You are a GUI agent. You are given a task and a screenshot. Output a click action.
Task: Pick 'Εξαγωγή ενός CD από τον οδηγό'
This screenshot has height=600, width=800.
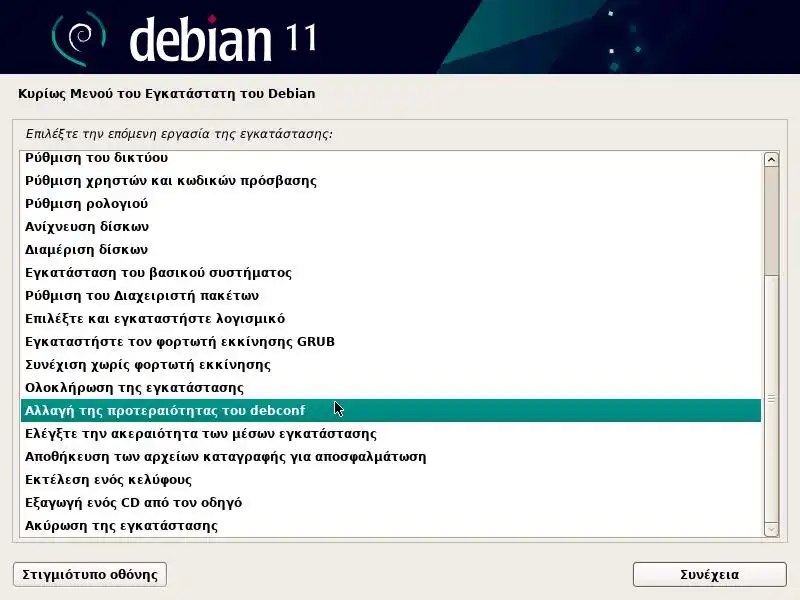coord(391,502)
